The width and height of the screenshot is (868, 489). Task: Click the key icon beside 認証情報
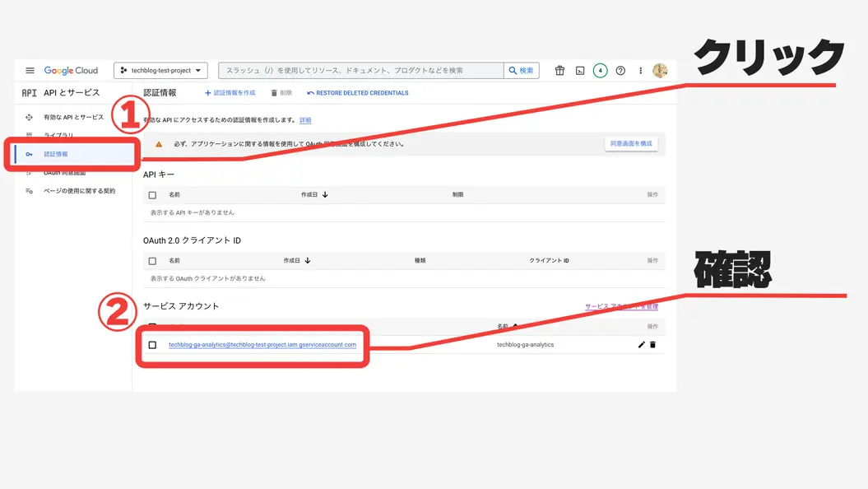(29, 154)
